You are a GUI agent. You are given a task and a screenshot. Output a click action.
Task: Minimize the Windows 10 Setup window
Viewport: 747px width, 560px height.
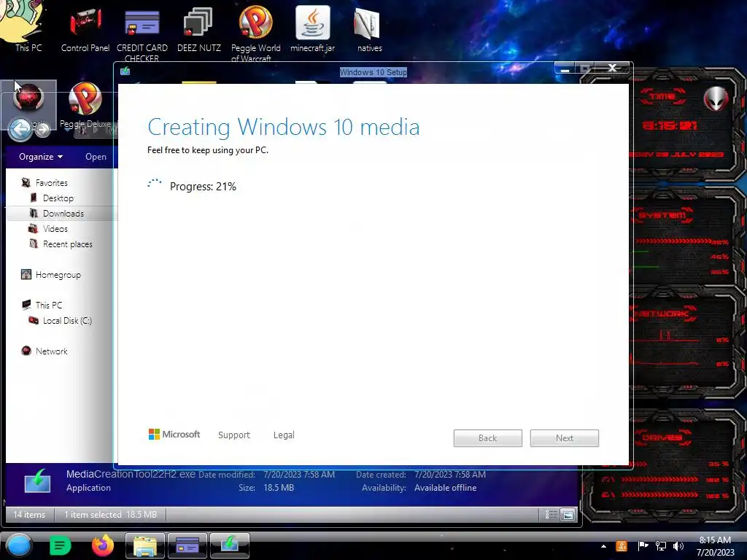pos(565,69)
